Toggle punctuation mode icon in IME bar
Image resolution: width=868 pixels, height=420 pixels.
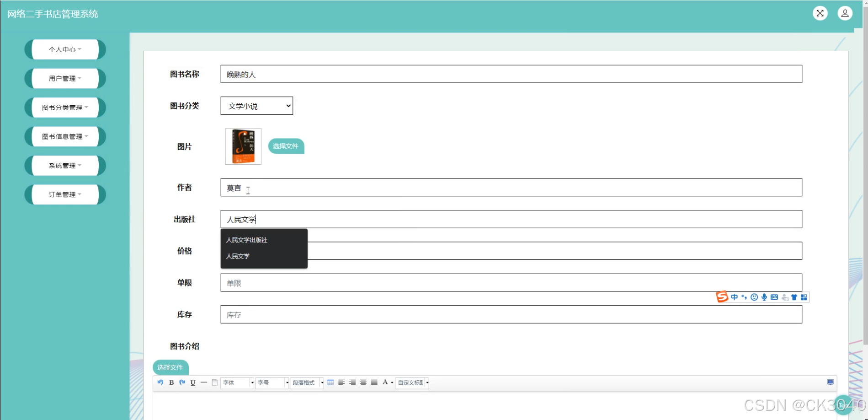(744, 297)
